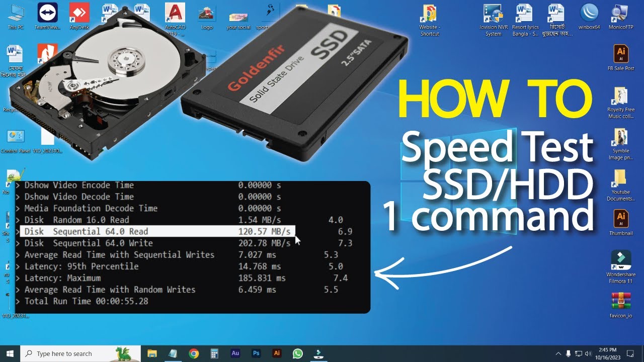Open Adobe Audition from the taskbar
This screenshot has height=362, width=644.
click(235, 353)
